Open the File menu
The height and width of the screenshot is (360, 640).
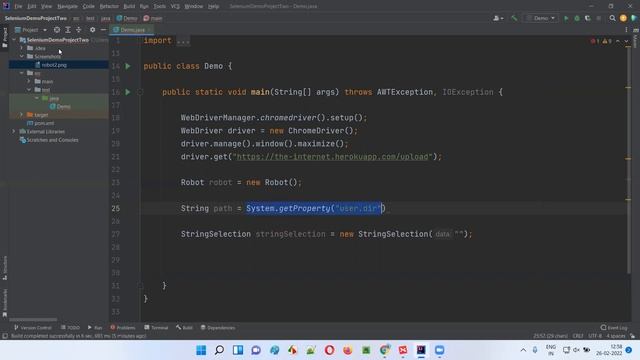point(18,6)
